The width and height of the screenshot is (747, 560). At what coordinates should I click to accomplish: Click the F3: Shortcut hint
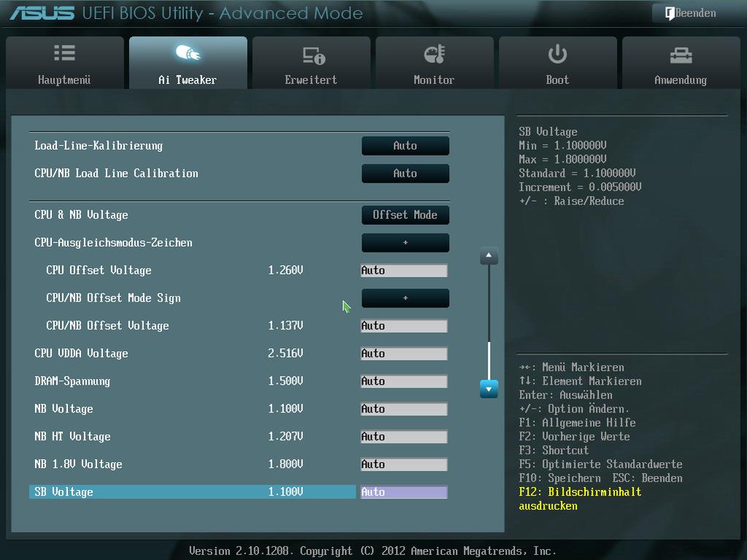coord(554,450)
